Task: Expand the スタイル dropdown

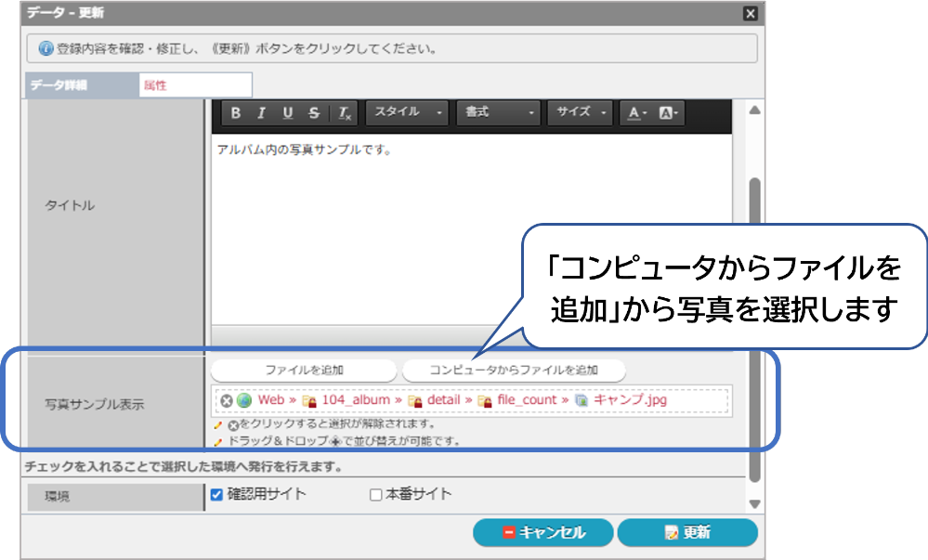Action: [407, 112]
